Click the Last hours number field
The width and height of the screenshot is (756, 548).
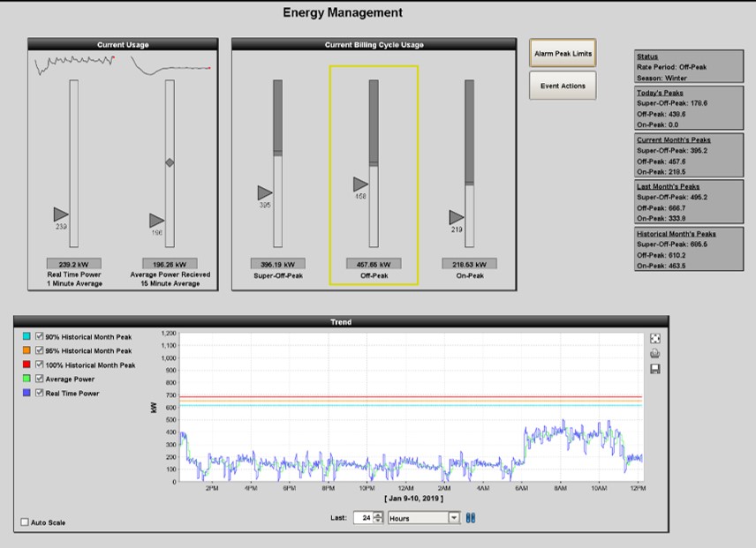point(363,518)
